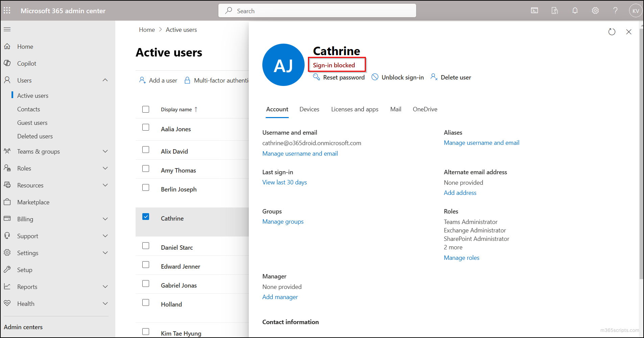
Task: Click the Manage roles link
Action: pyautogui.click(x=461, y=257)
